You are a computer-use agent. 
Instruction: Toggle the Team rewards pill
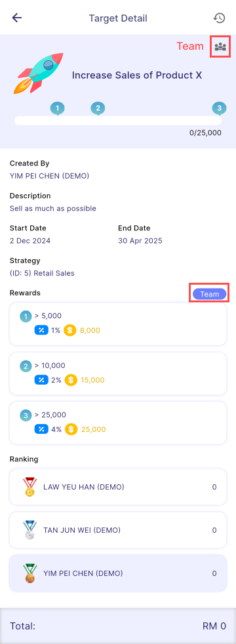click(x=209, y=294)
